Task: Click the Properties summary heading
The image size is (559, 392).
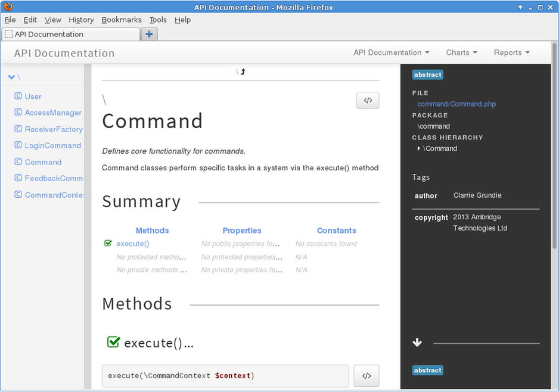Action: 242,231
